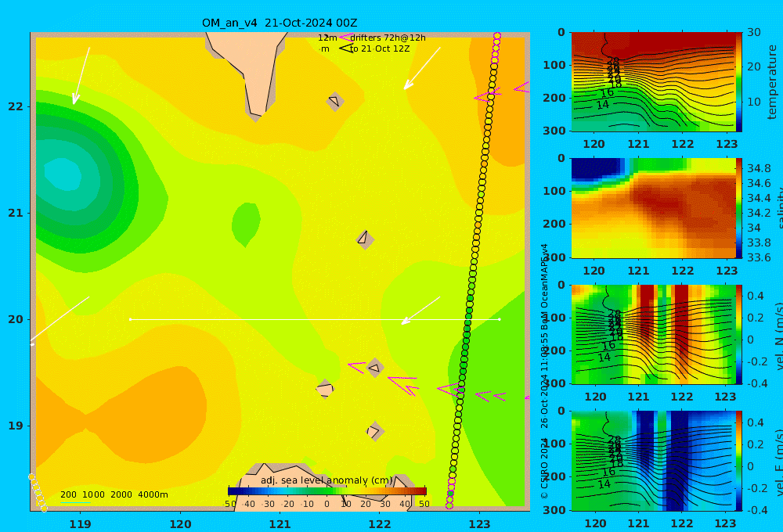This screenshot has height=532, width=783.
Task: Click the small island near 122E, 18.9N
Action: click(x=374, y=431)
